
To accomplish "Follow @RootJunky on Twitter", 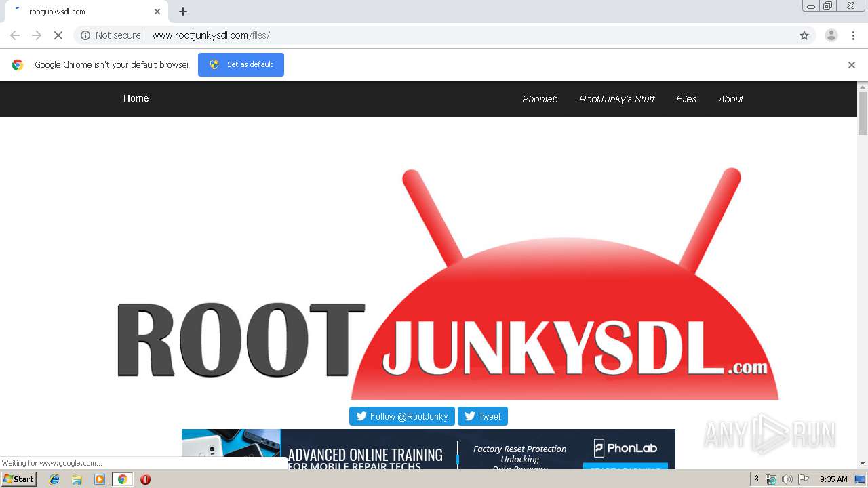I will pyautogui.click(x=402, y=416).
